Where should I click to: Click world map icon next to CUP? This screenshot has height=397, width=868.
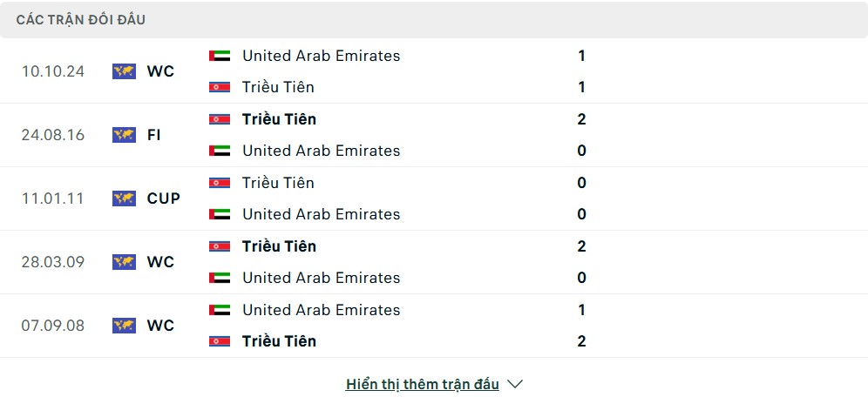tap(124, 198)
